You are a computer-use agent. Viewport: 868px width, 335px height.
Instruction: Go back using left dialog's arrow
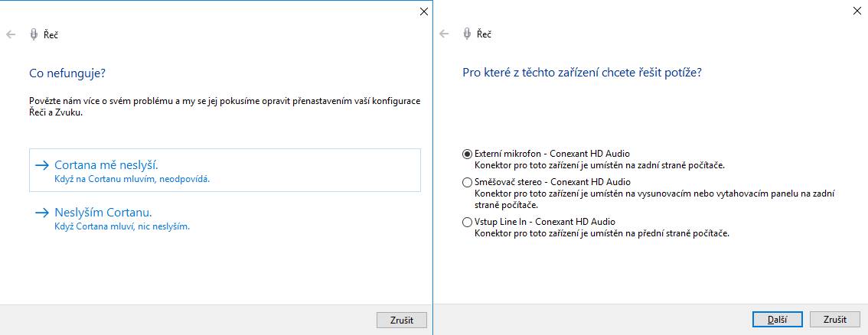point(11,35)
